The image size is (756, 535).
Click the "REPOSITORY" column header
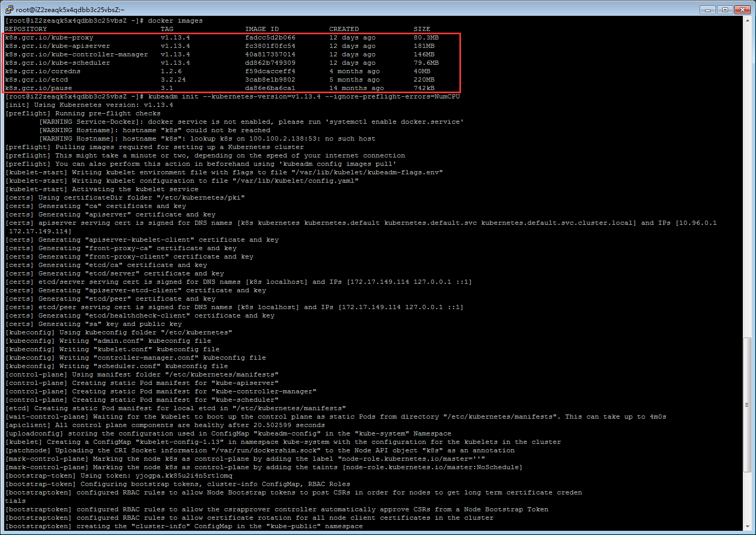point(26,29)
